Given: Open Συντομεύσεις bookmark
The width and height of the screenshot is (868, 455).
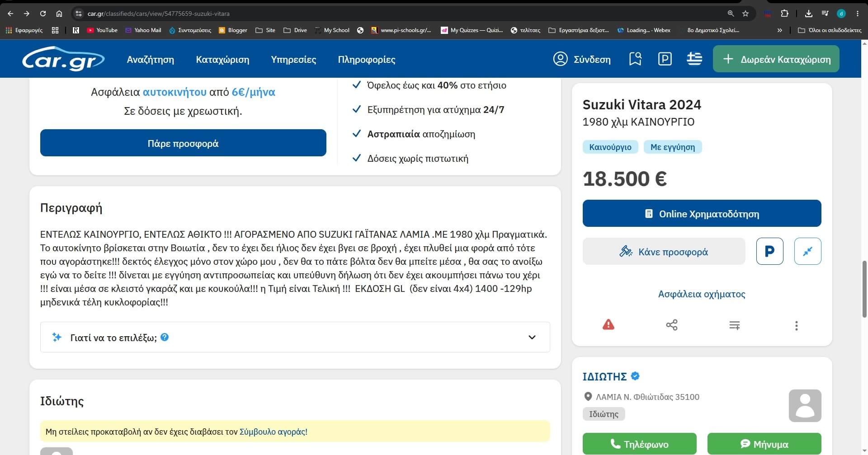Looking at the screenshot, I should 190,30.
